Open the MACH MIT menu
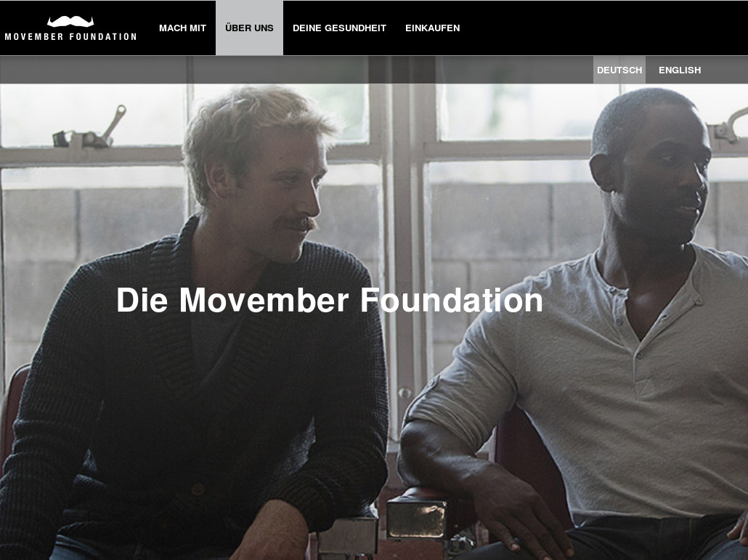 pyautogui.click(x=183, y=28)
